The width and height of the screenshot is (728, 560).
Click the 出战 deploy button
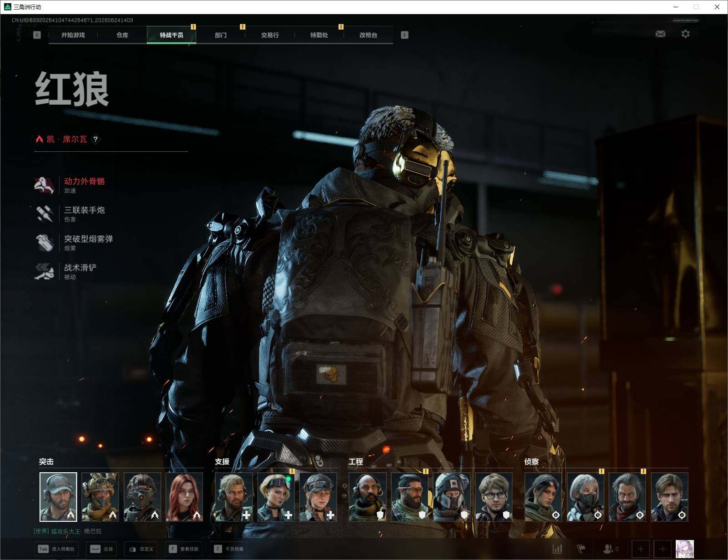click(101, 549)
